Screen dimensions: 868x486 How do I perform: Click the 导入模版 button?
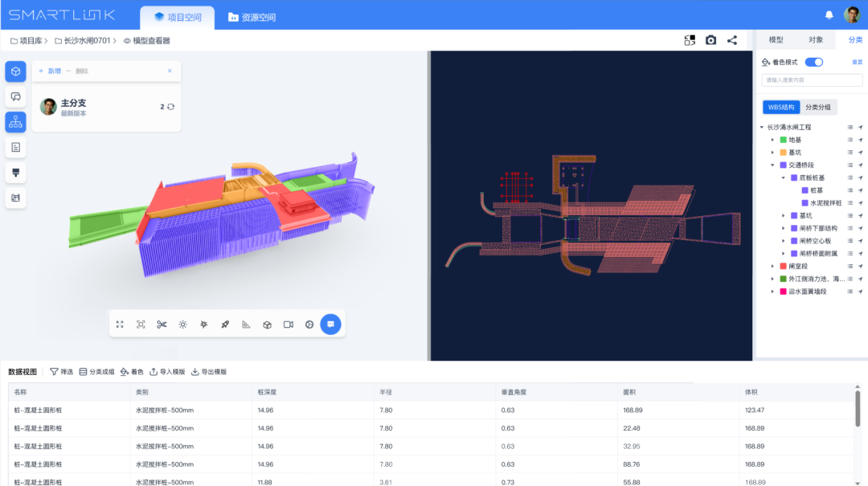(x=167, y=372)
